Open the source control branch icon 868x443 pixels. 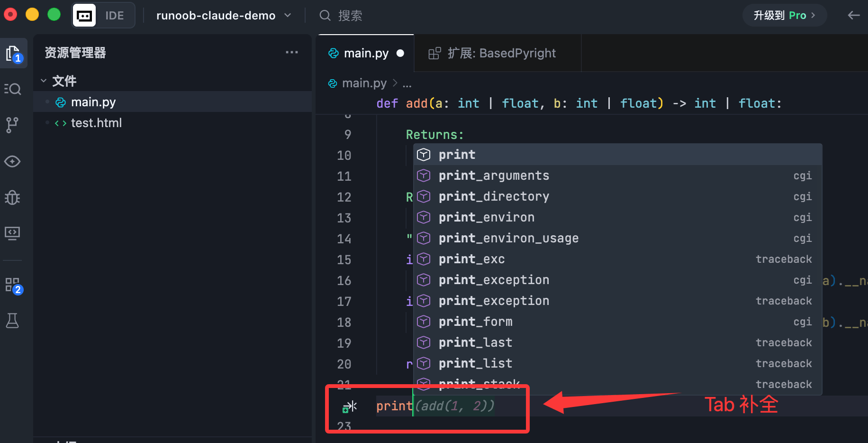pyautogui.click(x=12, y=125)
